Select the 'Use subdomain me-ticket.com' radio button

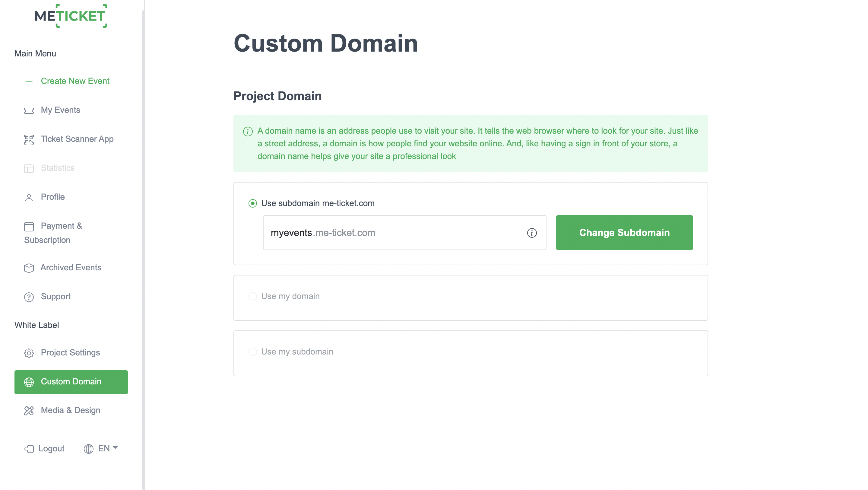point(253,203)
